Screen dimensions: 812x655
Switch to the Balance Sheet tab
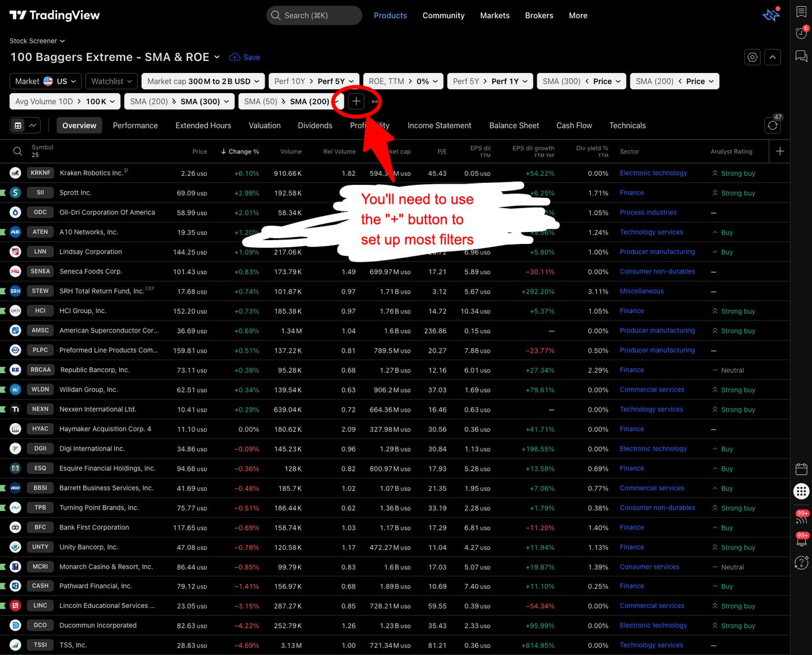(514, 126)
